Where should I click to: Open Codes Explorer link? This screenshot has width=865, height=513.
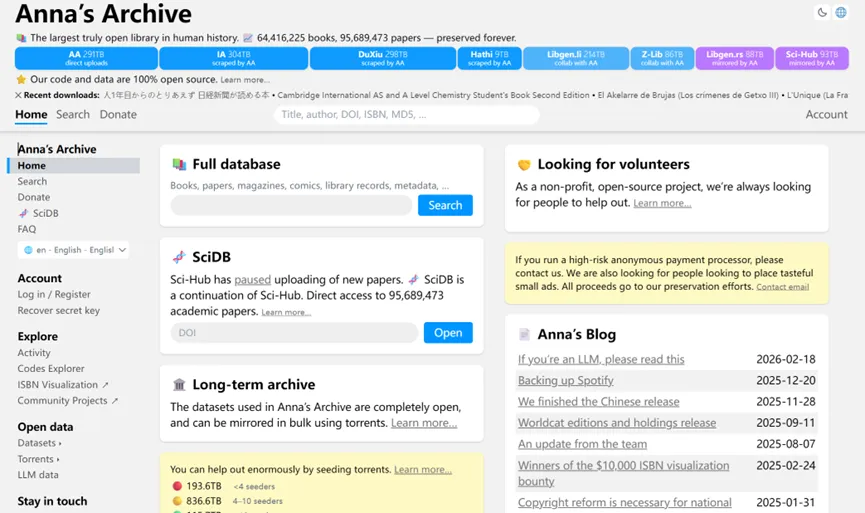[51, 368]
